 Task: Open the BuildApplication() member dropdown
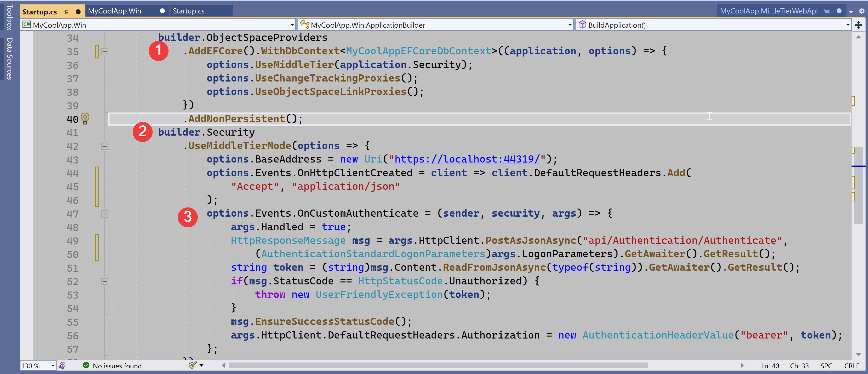tap(847, 25)
